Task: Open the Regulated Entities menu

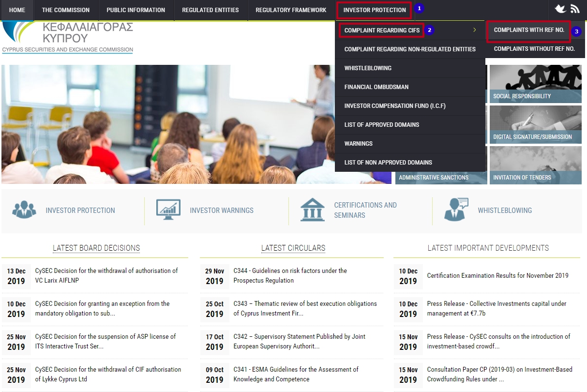Action: point(210,9)
